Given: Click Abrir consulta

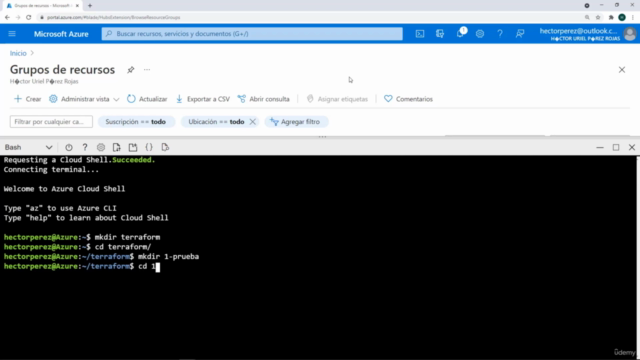Looking at the screenshot, I should (264, 99).
